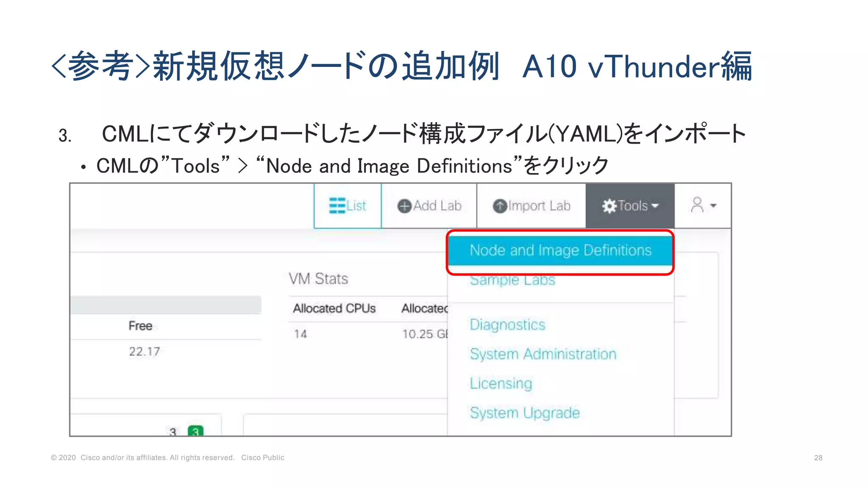The width and height of the screenshot is (868, 488).
Task: Click the List button label
Action: (x=356, y=206)
